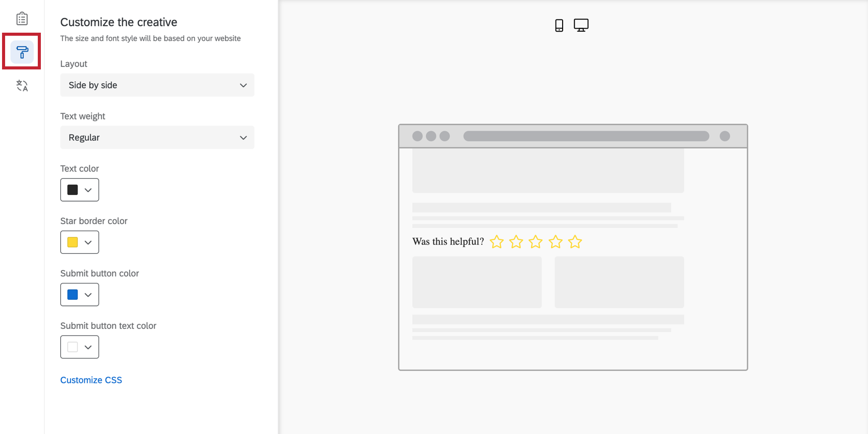Open the clipboard survey content icon
Image resolution: width=868 pixels, height=434 pixels.
22,19
